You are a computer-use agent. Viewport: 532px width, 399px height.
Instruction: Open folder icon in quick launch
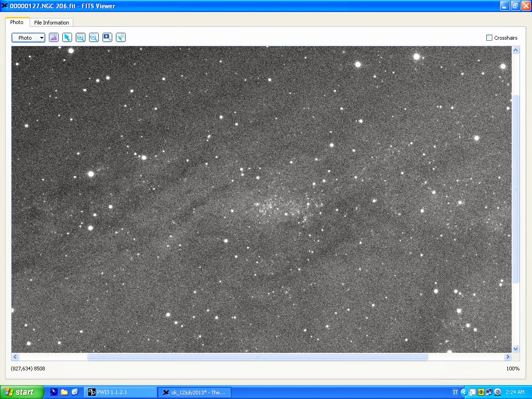coord(64,393)
